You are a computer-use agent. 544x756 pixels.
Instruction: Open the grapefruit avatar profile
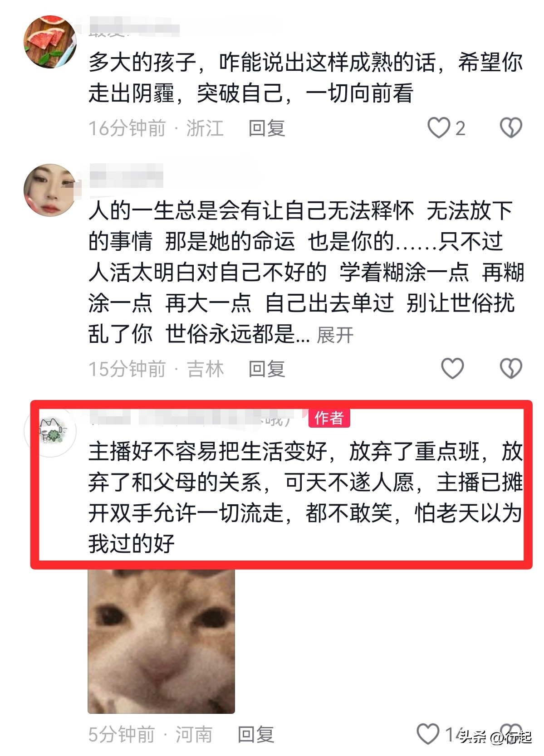point(50,42)
